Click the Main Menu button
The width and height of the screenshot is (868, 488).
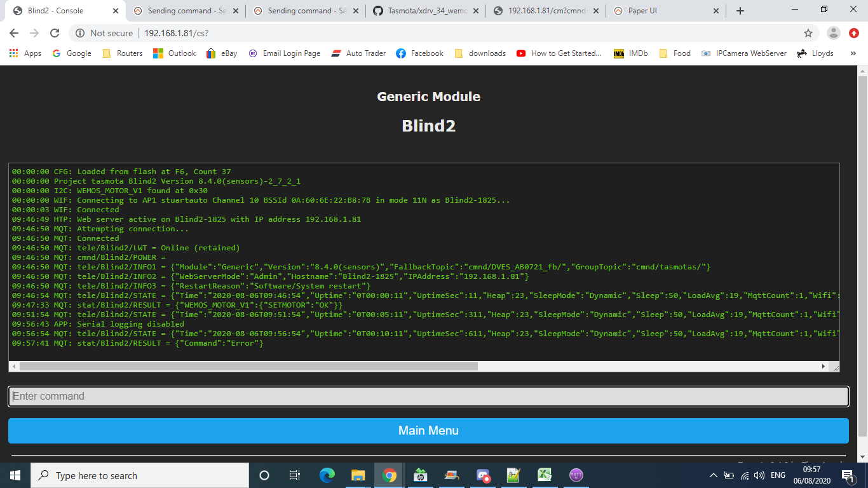click(x=428, y=430)
